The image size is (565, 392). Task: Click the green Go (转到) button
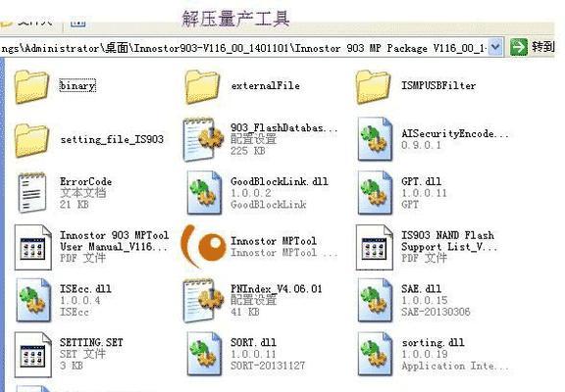532,47
